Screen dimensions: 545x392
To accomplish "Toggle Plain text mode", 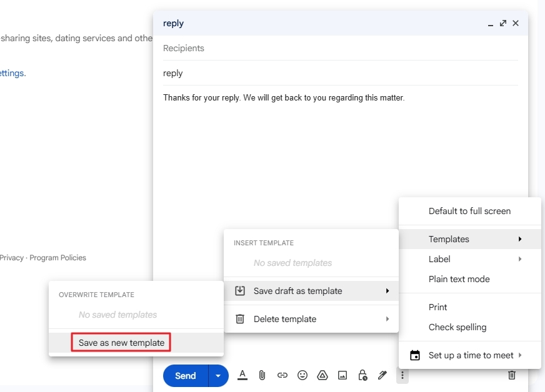I will point(469,279).
